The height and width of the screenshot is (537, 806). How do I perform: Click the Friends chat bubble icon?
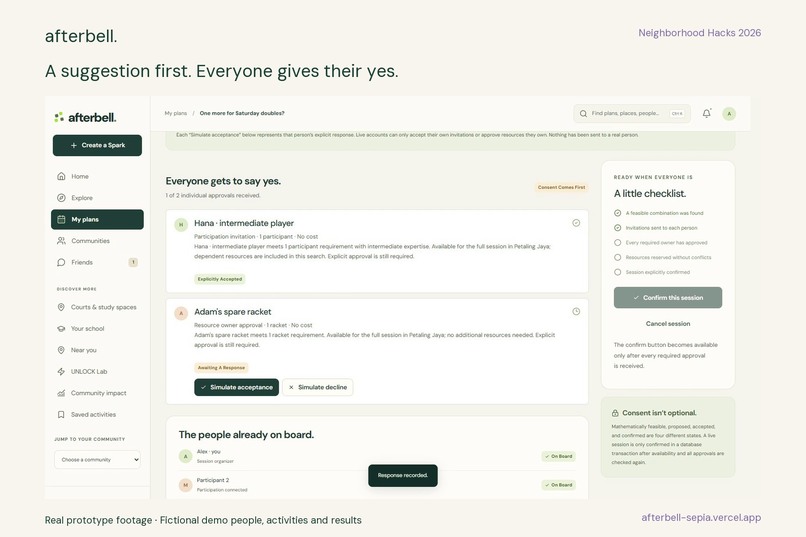tap(61, 263)
